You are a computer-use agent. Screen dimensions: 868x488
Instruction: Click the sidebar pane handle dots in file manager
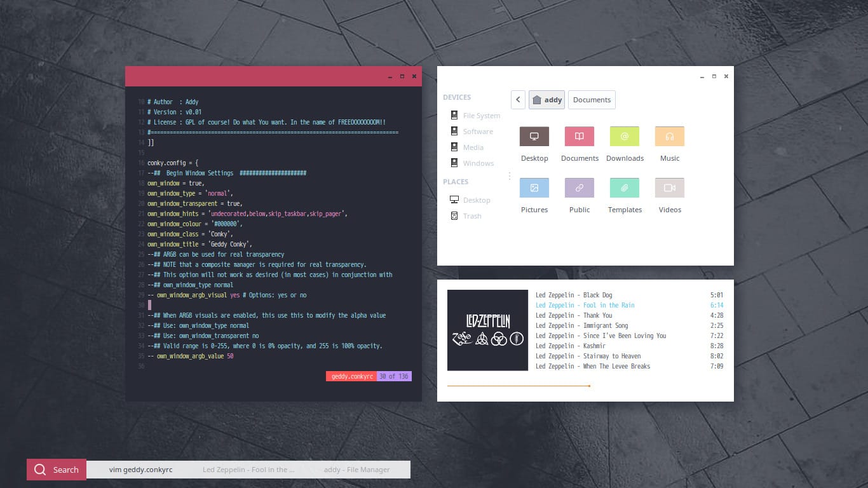click(509, 176)
